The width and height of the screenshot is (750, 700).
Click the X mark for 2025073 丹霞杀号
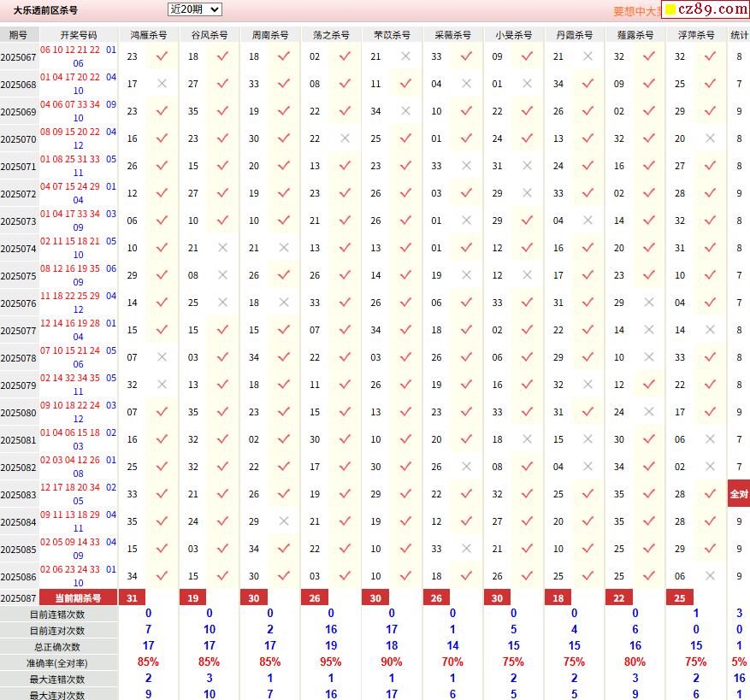pyautogui.click(x=588, y=220)
